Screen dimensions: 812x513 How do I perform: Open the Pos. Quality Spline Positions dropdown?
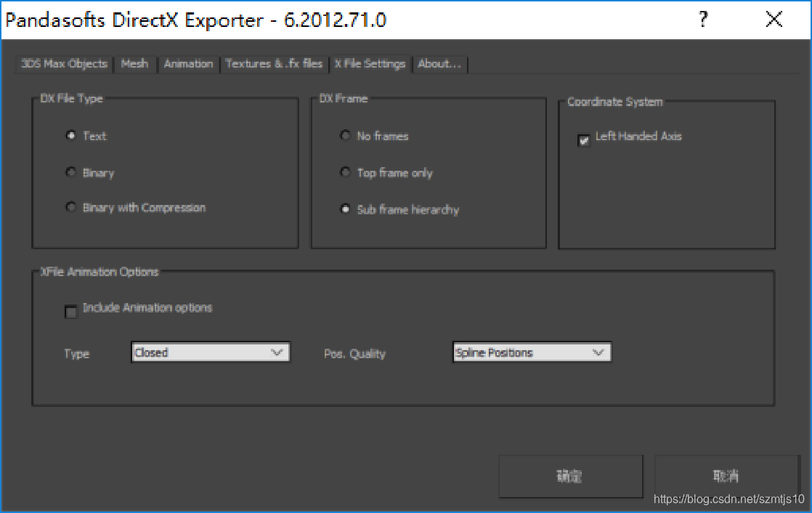[532, 352]
